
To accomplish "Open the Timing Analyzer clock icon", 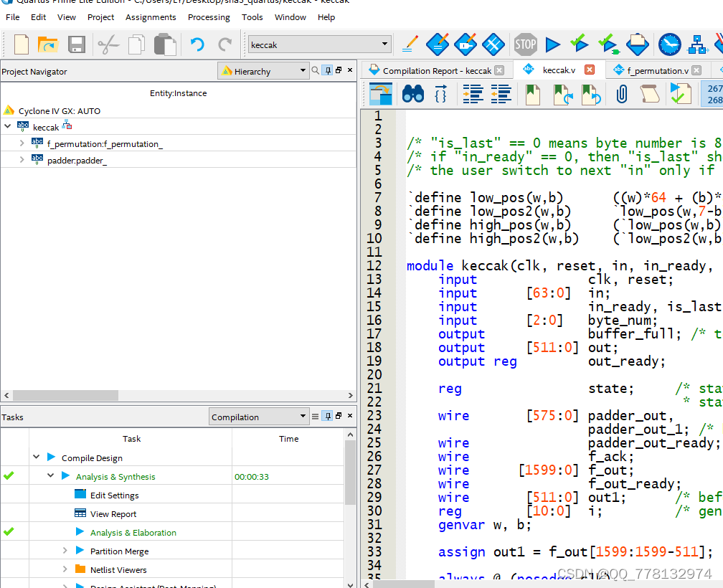I will (x=669, y=44).
